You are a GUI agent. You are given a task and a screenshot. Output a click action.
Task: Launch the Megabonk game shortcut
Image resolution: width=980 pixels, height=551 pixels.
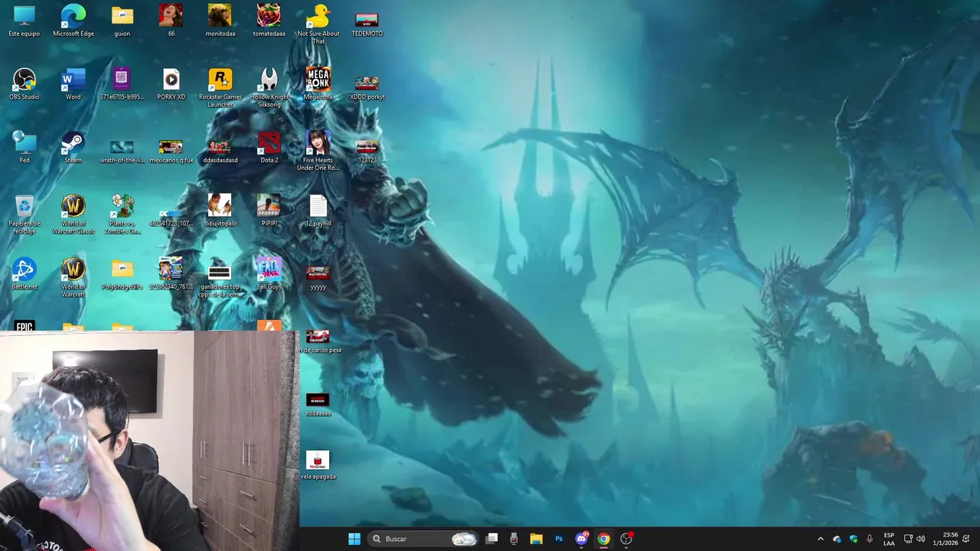pos(318,84)
